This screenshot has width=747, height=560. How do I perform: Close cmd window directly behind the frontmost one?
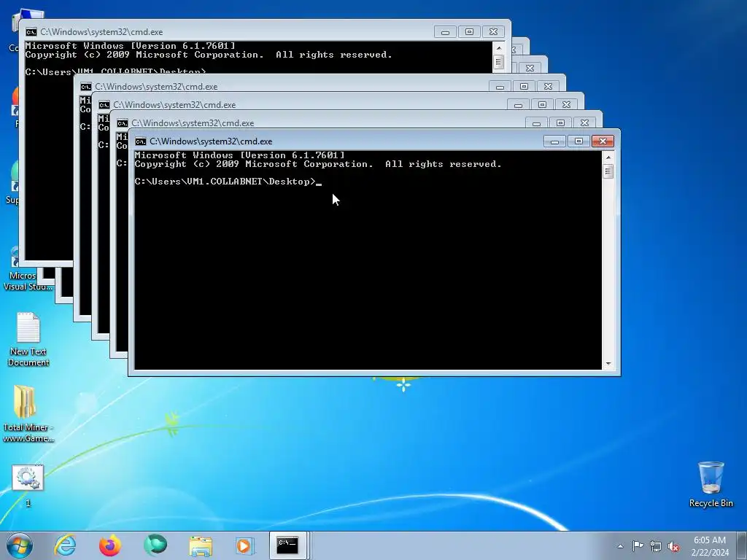coord(584,122)
